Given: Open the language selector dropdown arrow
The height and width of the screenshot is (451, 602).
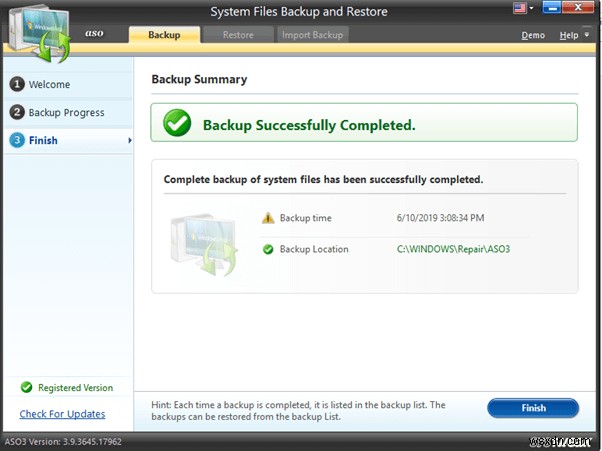Looking at the screenshot, I should (x=531, y=9).
